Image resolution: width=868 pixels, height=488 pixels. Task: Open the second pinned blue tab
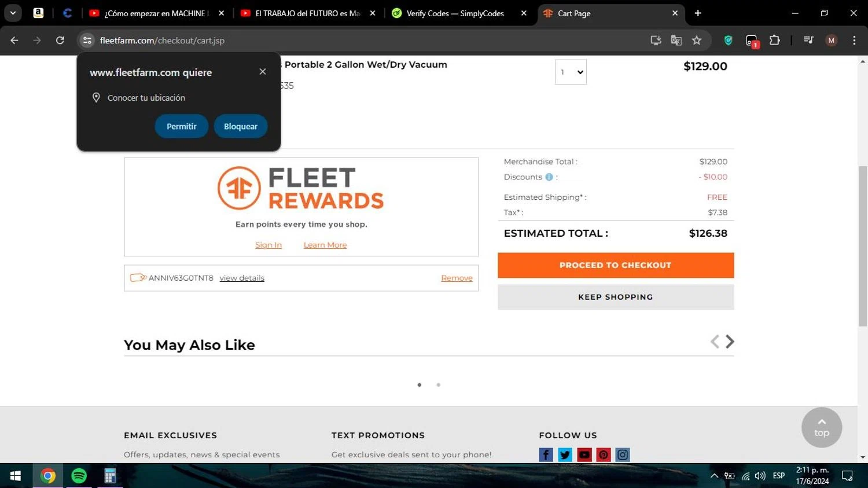(x=67, y=13)
